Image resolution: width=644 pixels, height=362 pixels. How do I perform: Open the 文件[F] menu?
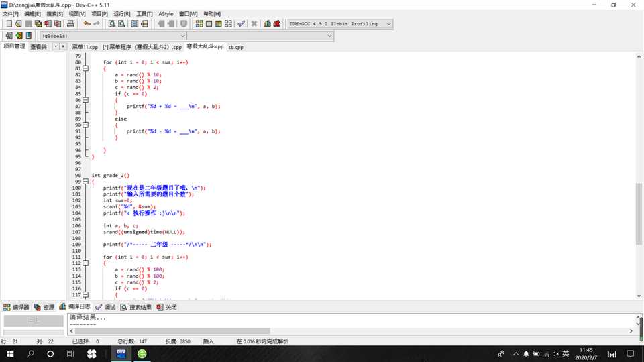point(11,14)
